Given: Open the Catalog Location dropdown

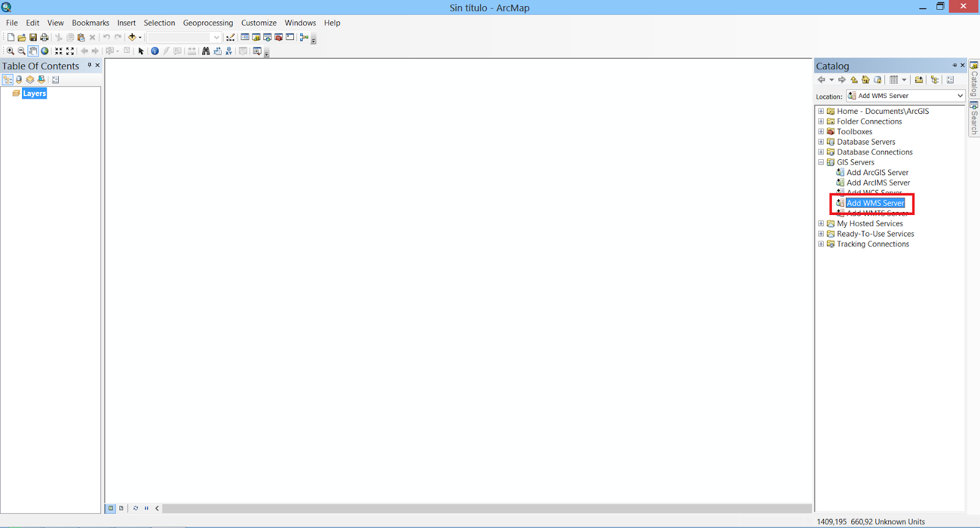Looking at the screenshot, I should pos(960,96).
